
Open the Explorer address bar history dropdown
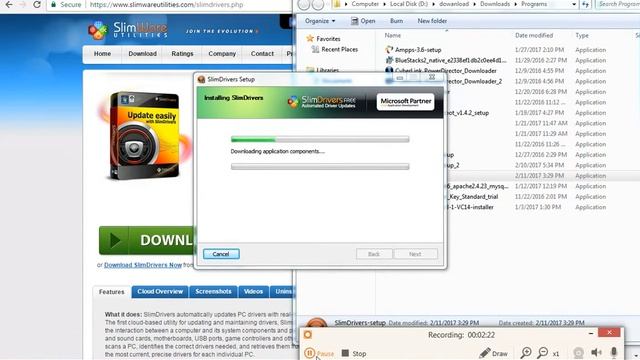pyautogui.click(x=574, y=4)
